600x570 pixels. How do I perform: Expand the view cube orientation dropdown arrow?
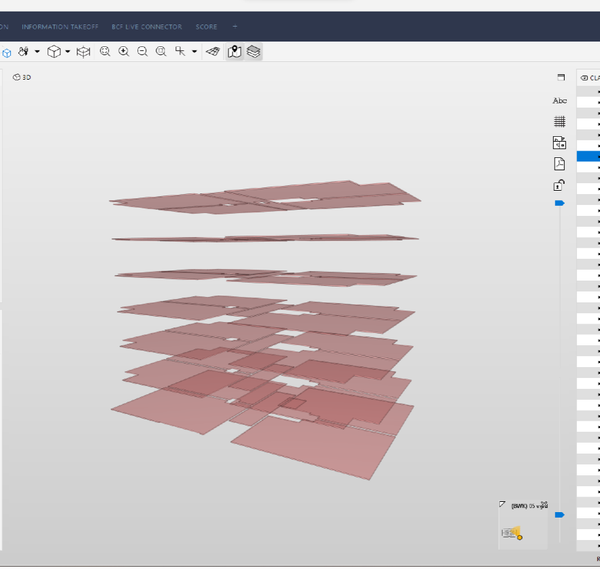[68, 52]
